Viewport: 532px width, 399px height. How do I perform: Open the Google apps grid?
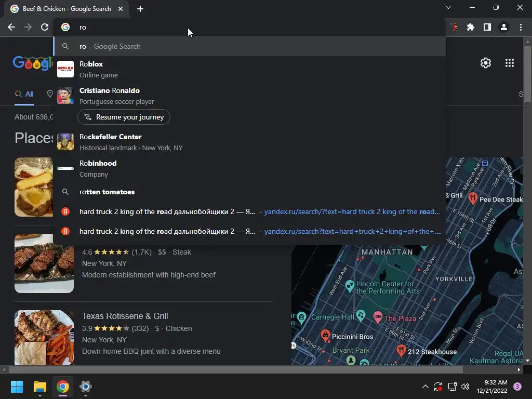click(510, 63)
